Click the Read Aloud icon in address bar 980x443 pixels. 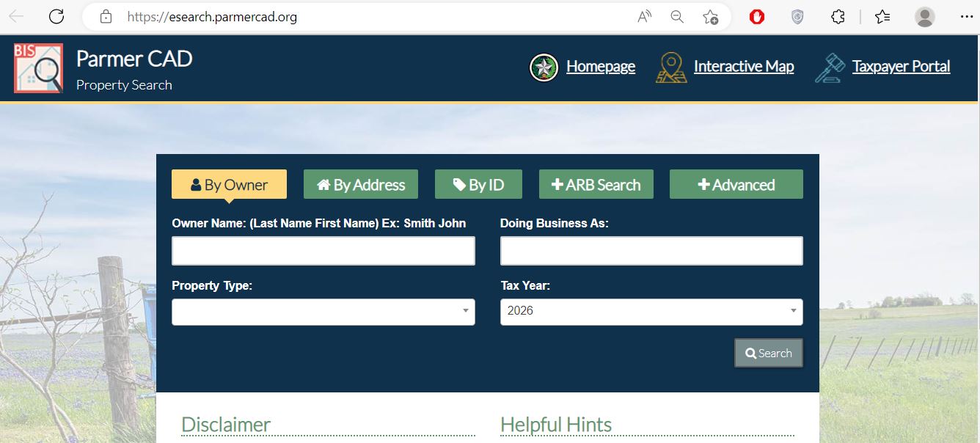645,17
